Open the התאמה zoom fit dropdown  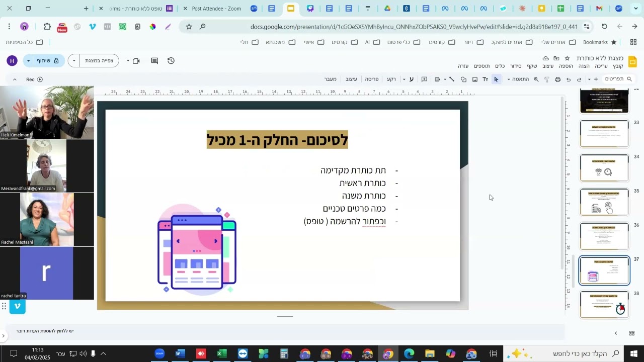pyautogui.click(x=518, y=79)
